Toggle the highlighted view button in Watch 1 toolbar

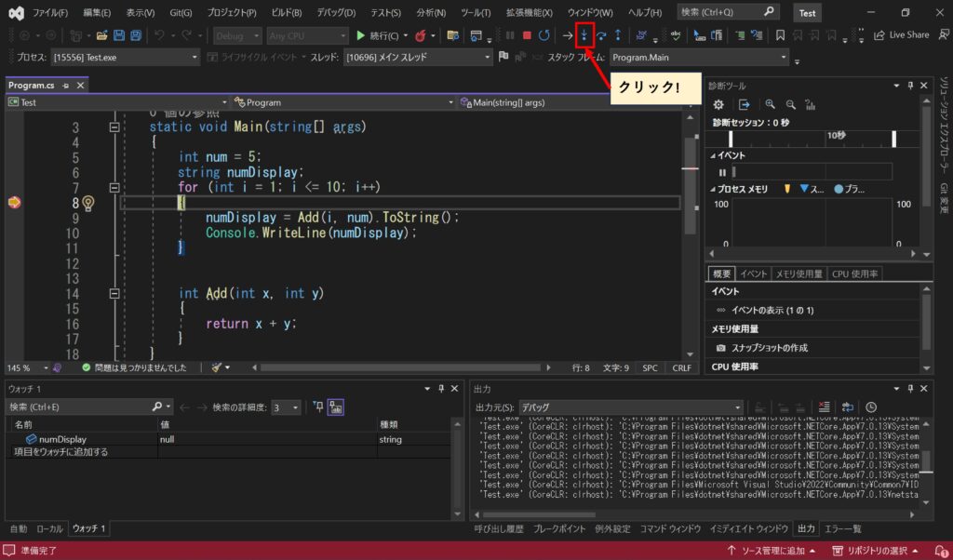(335, 407)
